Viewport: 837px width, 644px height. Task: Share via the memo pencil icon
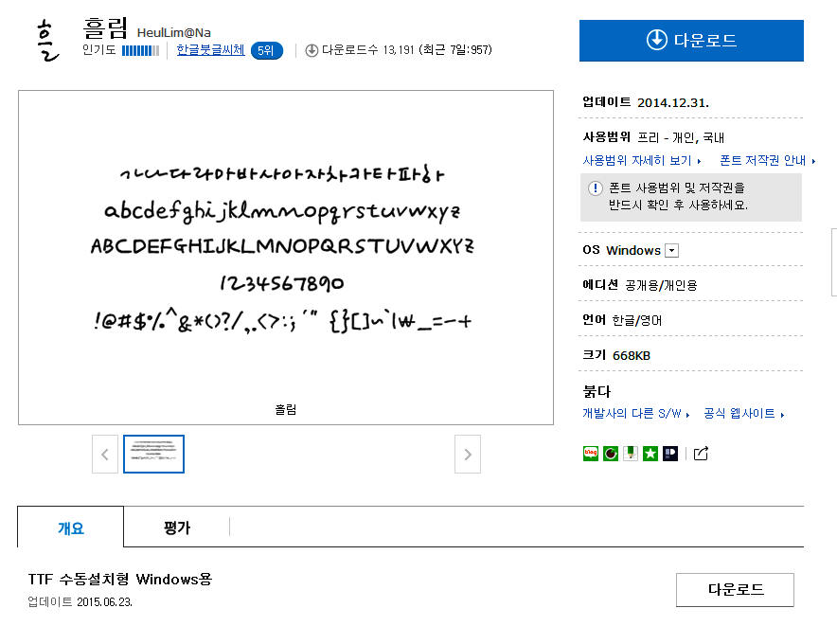coord(631,454)
